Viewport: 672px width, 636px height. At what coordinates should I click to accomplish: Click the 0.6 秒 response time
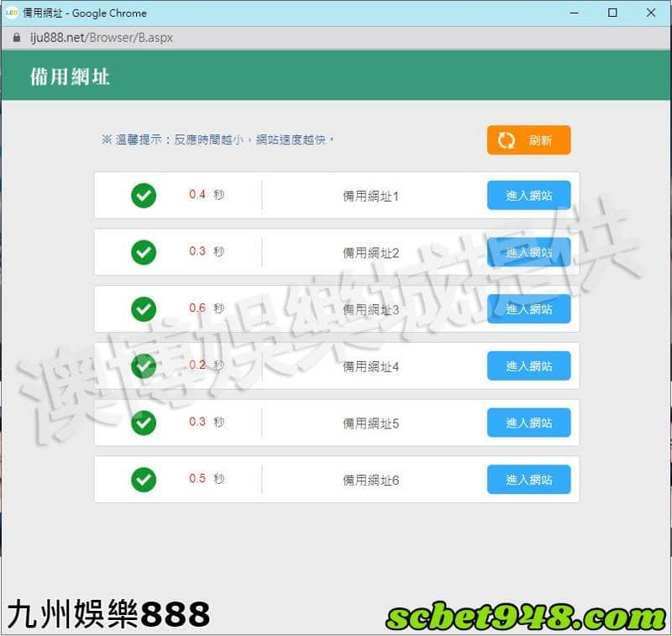point(207,307)
